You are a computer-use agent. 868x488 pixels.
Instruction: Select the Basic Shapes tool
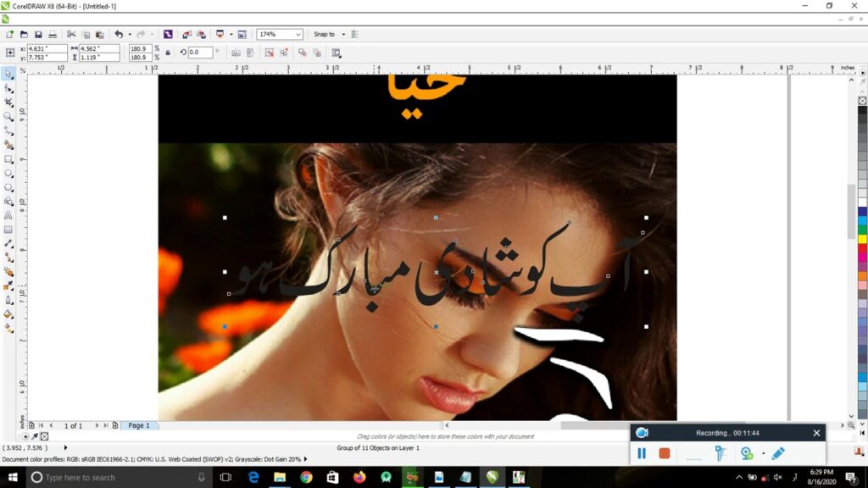tap(8, 202)
